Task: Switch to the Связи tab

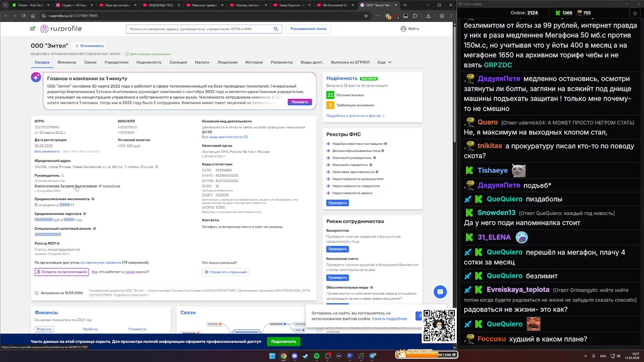Action: (x=90, y=62)
